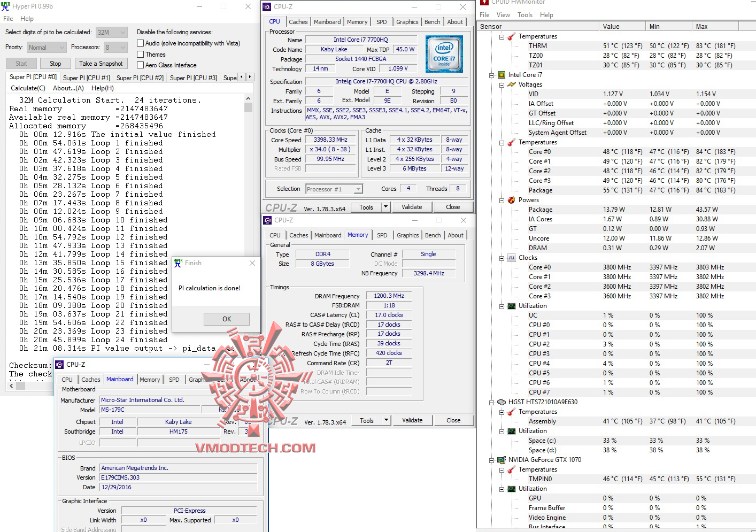This screenshot has height=532, width=756.
Task: Click the Tools button in the top CPU-Z window
Action: (x=366, y=207)
